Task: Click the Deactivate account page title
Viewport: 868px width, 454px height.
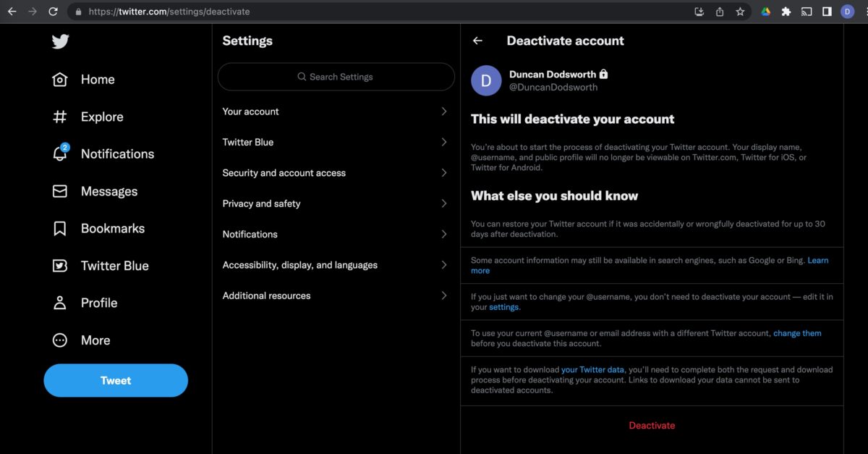Action: (566, 41)
